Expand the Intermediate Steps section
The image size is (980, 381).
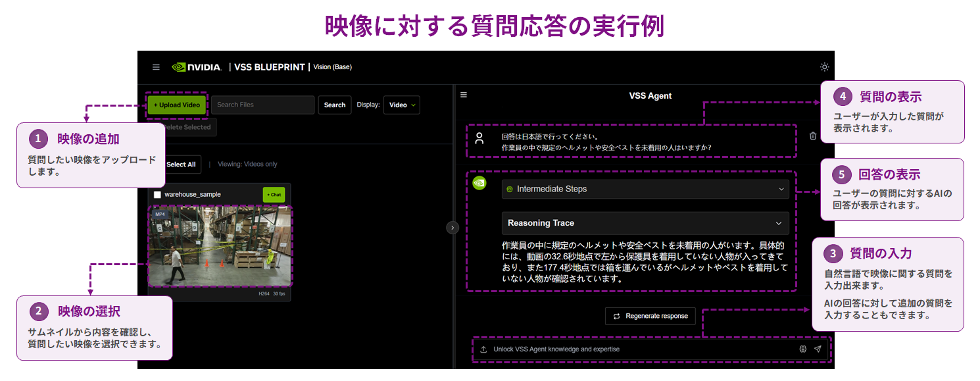pyautogui.click(x=645, y=189)
